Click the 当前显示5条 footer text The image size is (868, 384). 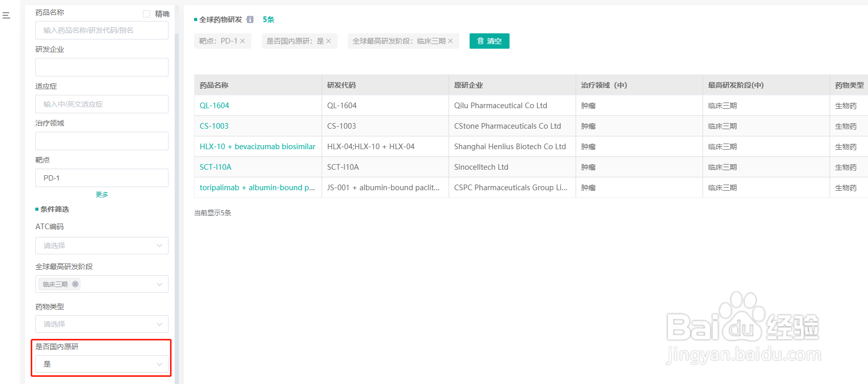tap(213, 213)
